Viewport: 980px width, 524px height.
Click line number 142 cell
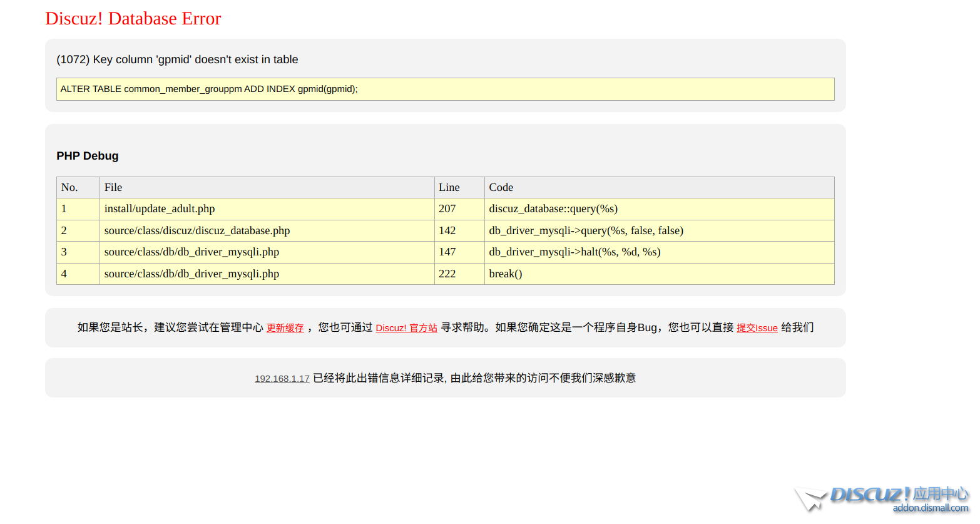[447, 230]
